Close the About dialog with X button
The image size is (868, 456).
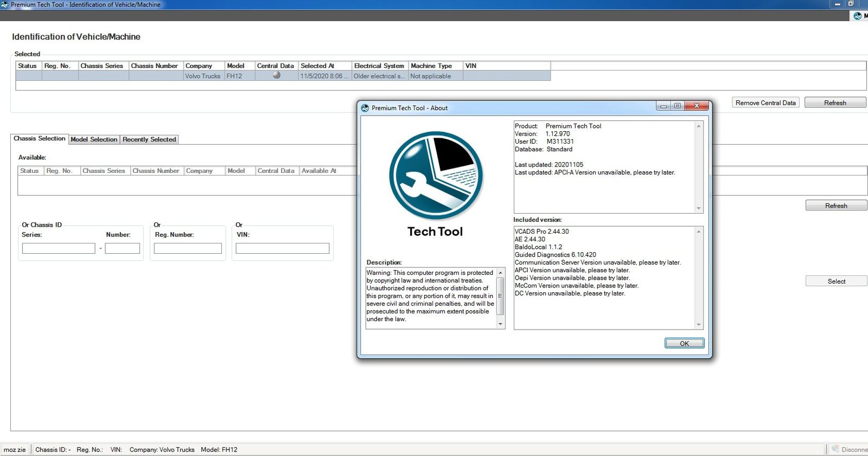697,106
